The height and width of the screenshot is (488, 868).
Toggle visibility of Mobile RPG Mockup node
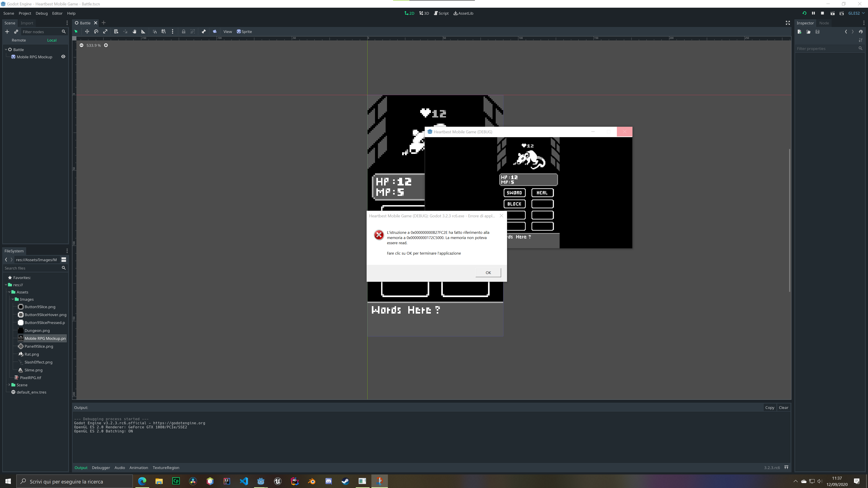63,56
